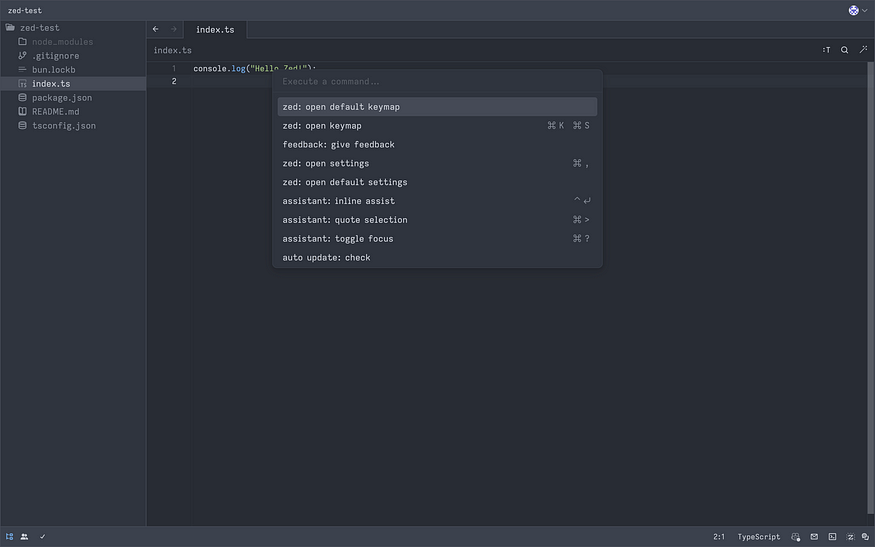
Task: Switch to the index.ts editor tab
Action: pos(215,30)
